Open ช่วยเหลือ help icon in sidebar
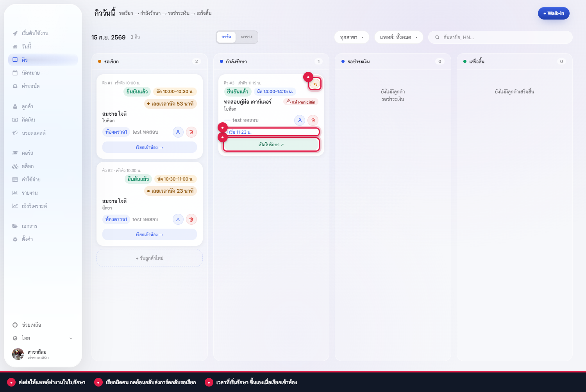 click(15, 325)
